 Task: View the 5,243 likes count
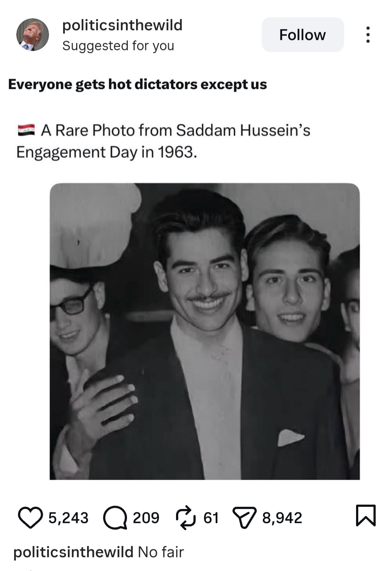(69, 518)
